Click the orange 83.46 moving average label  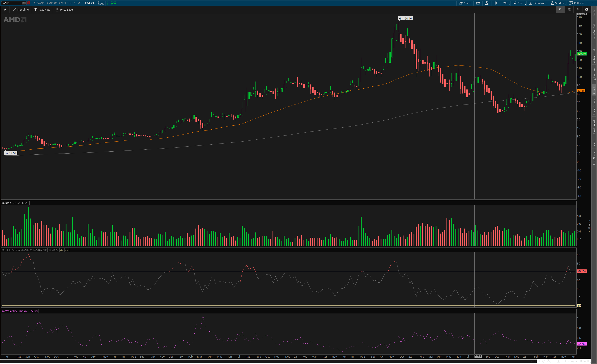581,91
